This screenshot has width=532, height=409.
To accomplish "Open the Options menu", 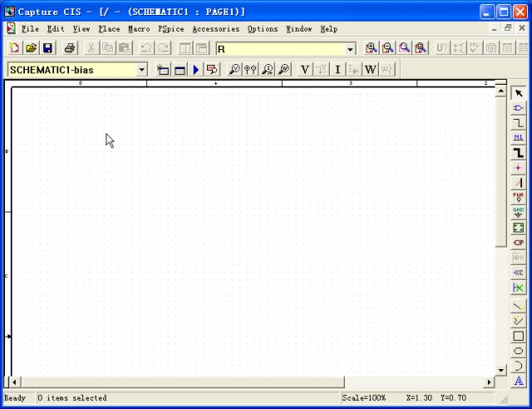I will (263, 29).
